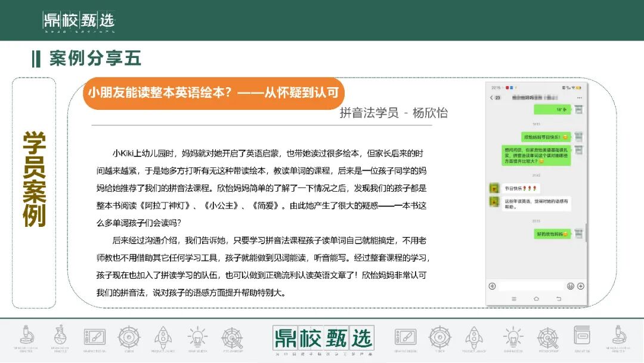Tap the avatar beside the 这些年读英语 message
Viewport: 644px width, 363px height.
(x=494, y=202)
